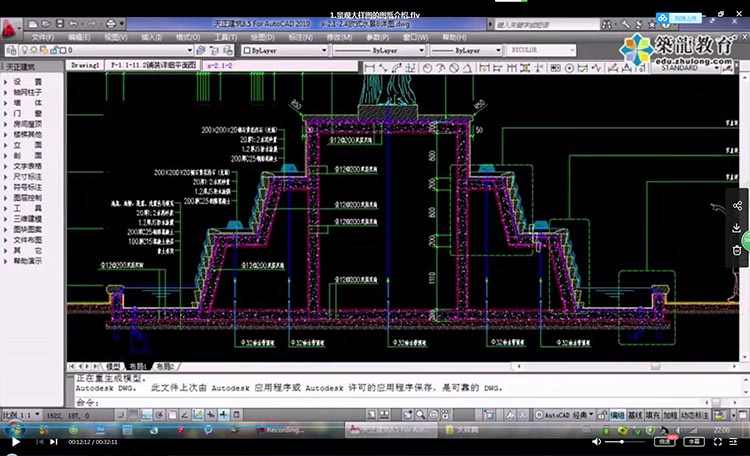750x456 pixels.
Task: Switch to the Drawing1 document tab
Action: (x=86, y=64)
